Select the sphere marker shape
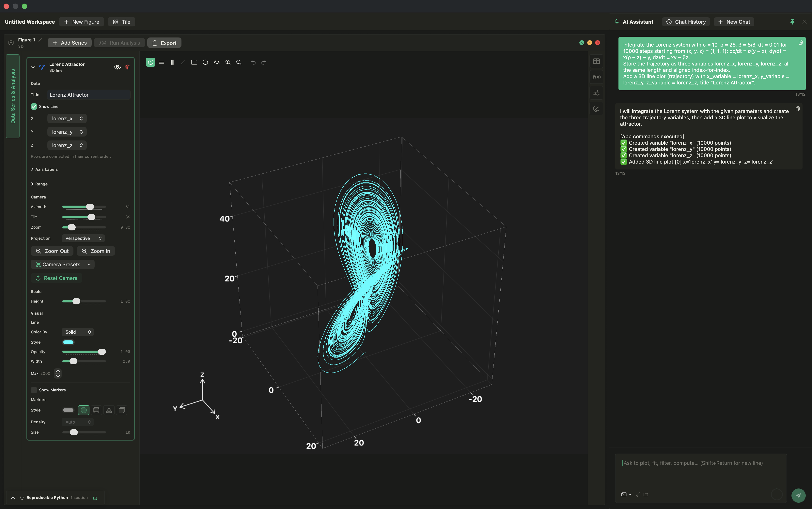The image size is (812, 509). 84,410
